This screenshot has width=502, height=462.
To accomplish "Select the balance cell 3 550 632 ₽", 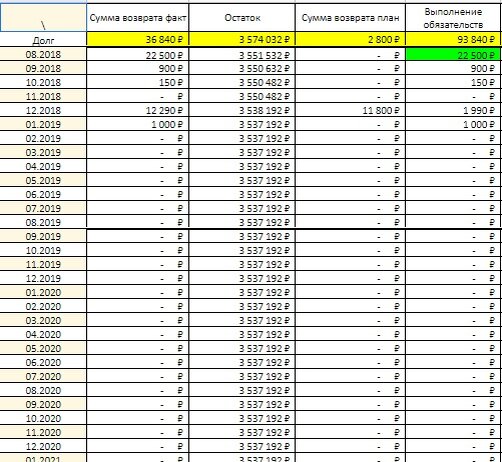I will tap(242, 68).
